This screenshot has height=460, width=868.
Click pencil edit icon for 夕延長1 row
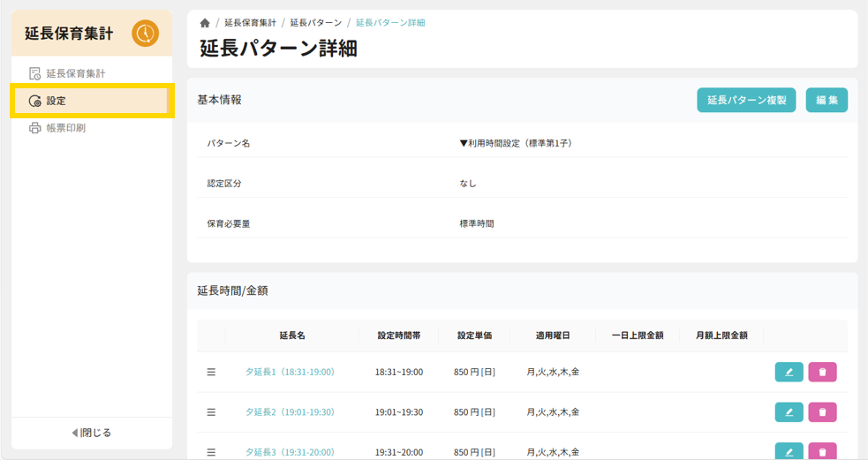click(789, 372)
